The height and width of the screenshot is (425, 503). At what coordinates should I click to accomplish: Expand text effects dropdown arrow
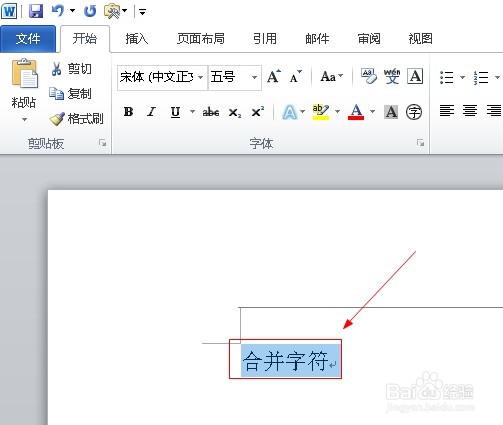[x=303, y=111]
